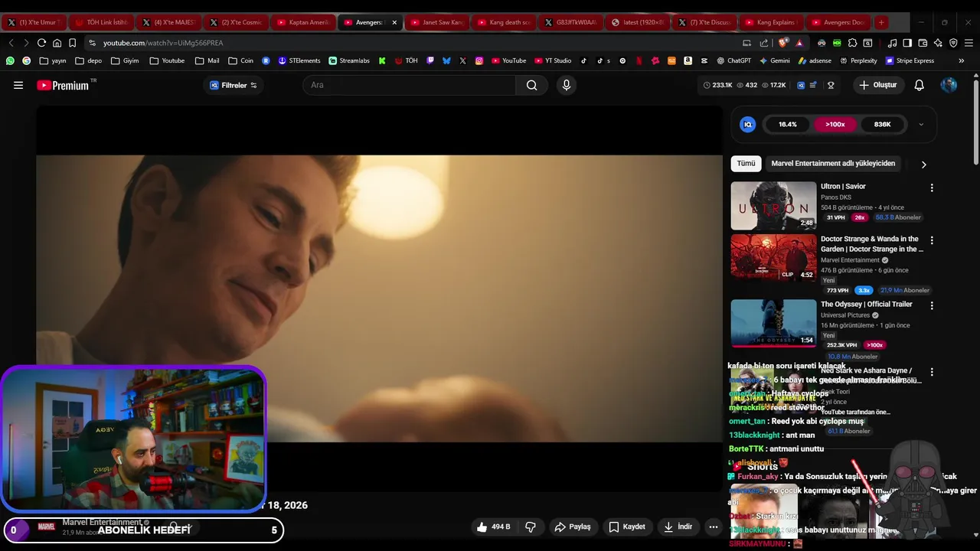Go to browser home page
Image resolution: width=980 pixels, height=551 pixels.
coord(57,43)
